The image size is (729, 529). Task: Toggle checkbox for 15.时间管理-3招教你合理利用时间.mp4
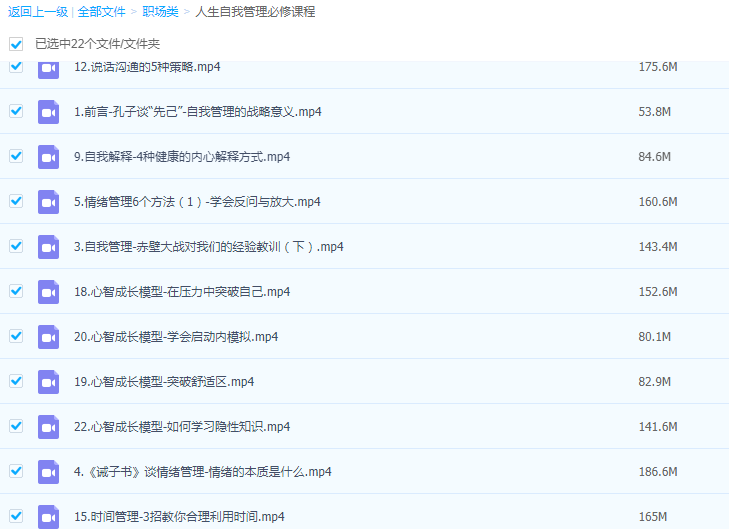[x=16, y=516]
